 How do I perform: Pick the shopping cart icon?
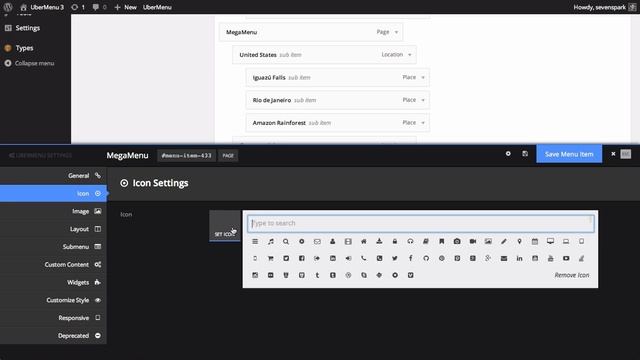271,258
